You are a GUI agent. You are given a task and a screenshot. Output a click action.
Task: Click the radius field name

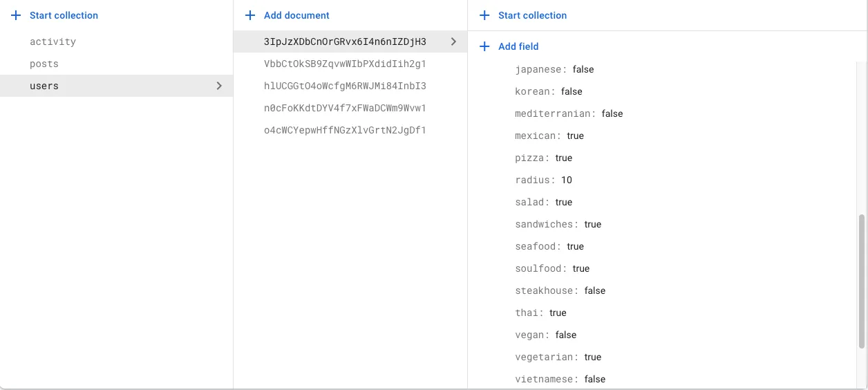pos(534,180)
